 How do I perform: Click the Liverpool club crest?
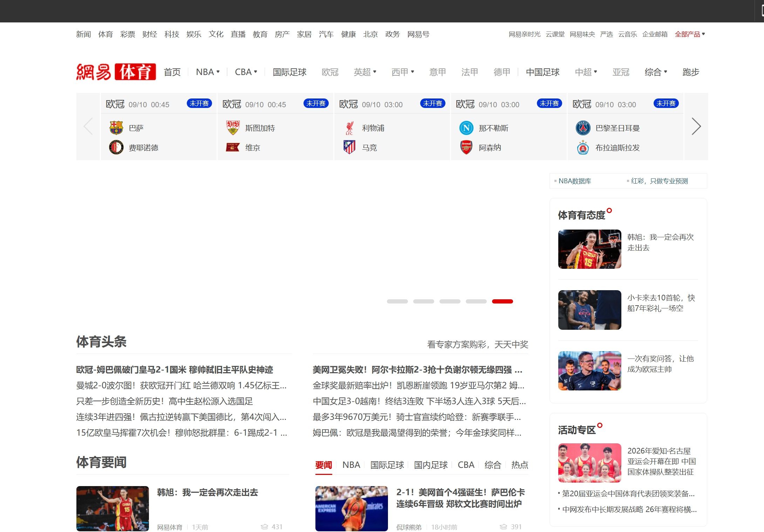pyautogui.click(x=349, y=128)
